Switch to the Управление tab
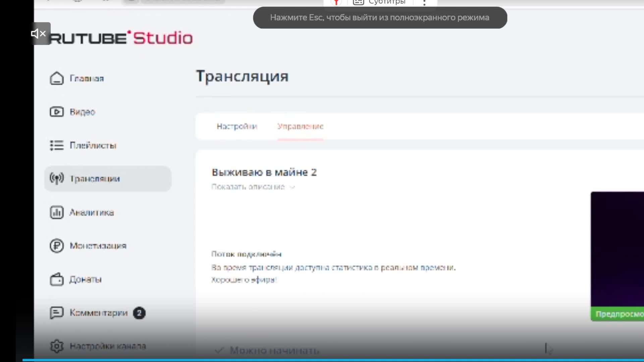 click(300, 126)
